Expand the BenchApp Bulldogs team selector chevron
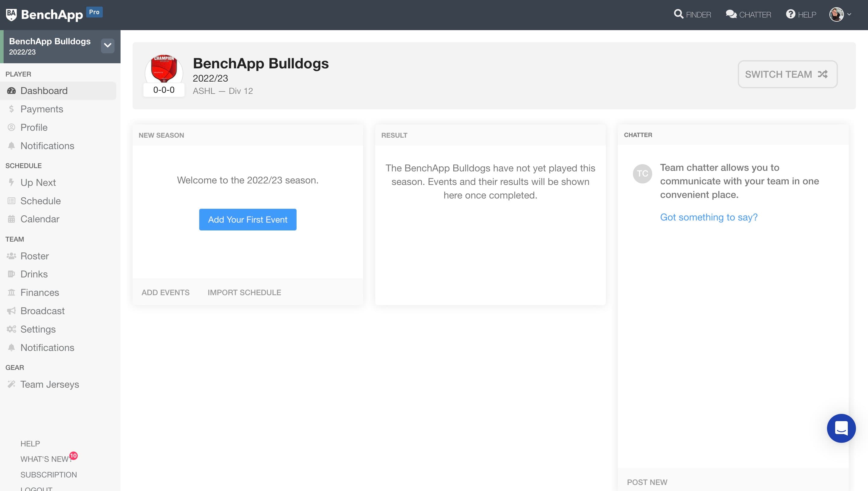Screen dimensions: 868x491 pos(108,45)
